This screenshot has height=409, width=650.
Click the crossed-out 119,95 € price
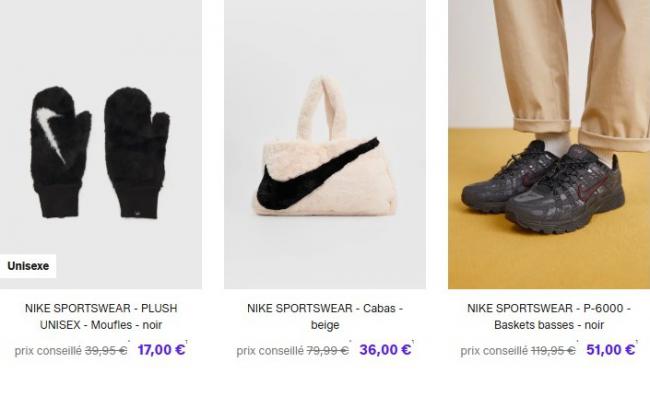coord(553,351)
